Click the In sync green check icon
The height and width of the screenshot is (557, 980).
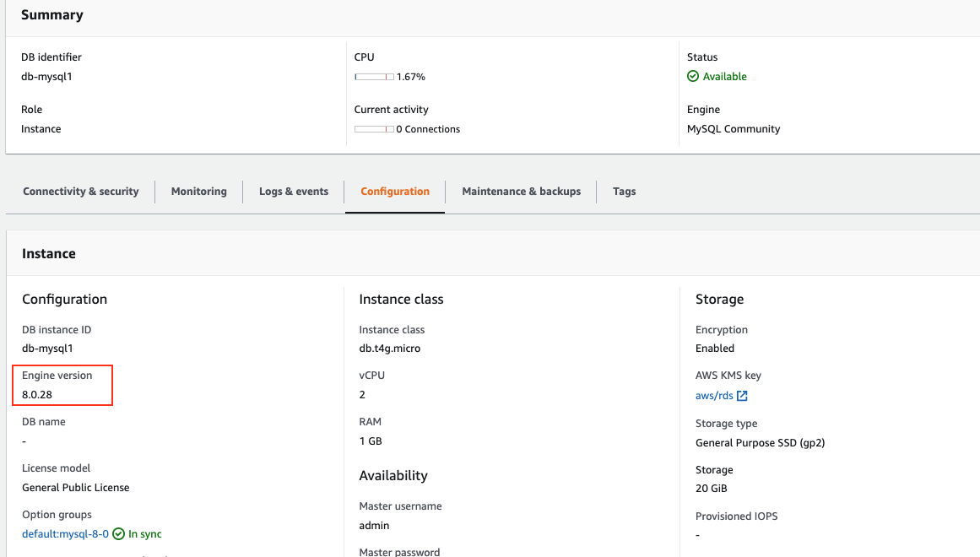[x=119, y=534]
